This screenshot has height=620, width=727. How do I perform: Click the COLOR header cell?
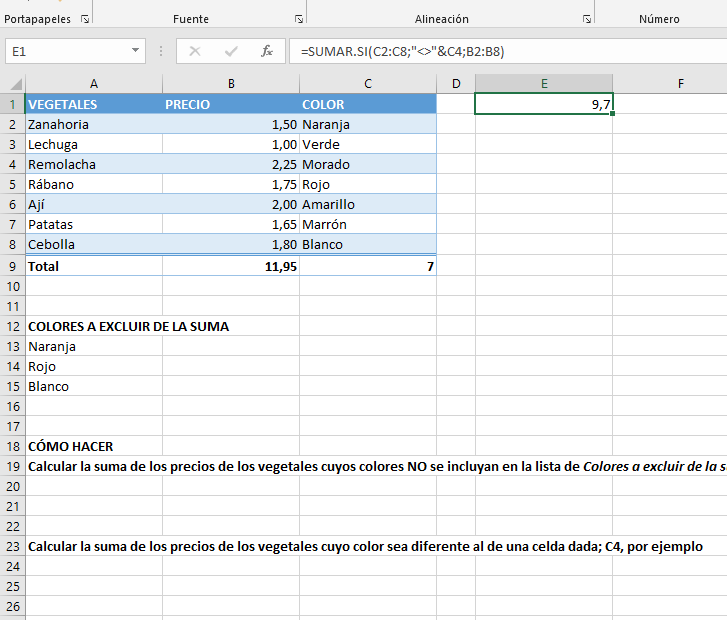[x=368, y=104]
